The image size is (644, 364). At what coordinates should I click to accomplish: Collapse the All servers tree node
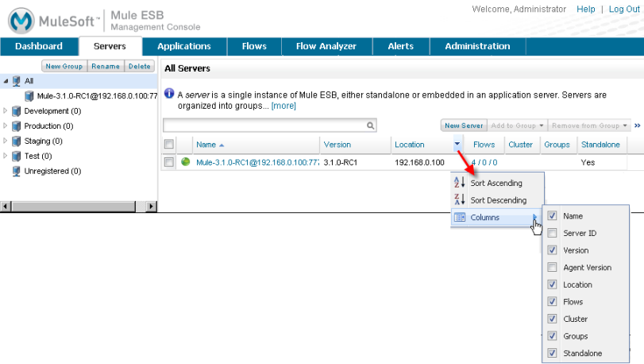(6, 81)
